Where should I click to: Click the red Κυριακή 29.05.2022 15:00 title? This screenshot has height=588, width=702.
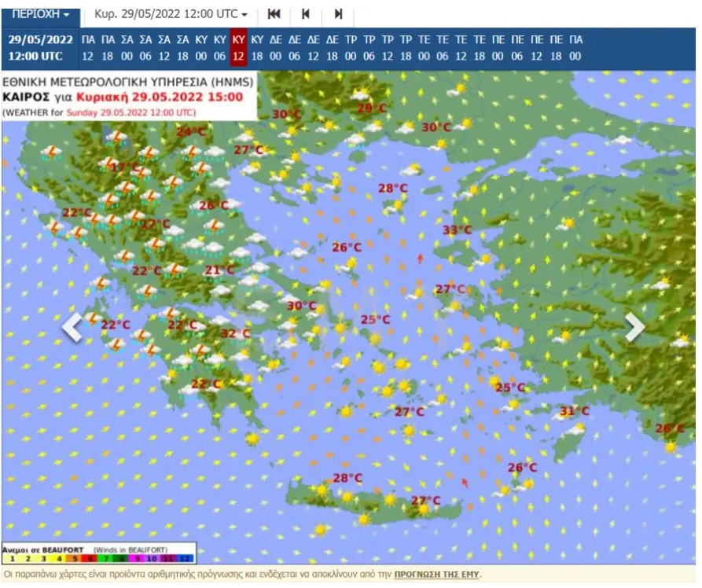[x=160, y=97]
